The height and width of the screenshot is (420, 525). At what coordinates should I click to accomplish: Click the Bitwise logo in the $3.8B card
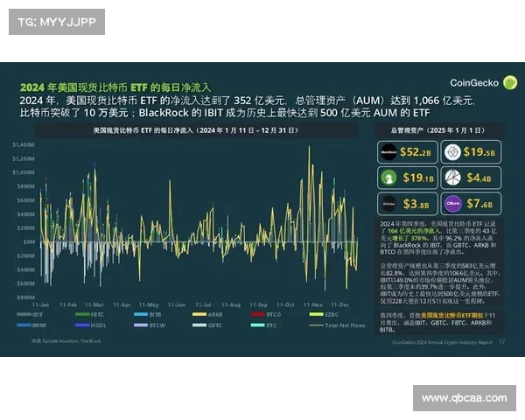[388, 204]
